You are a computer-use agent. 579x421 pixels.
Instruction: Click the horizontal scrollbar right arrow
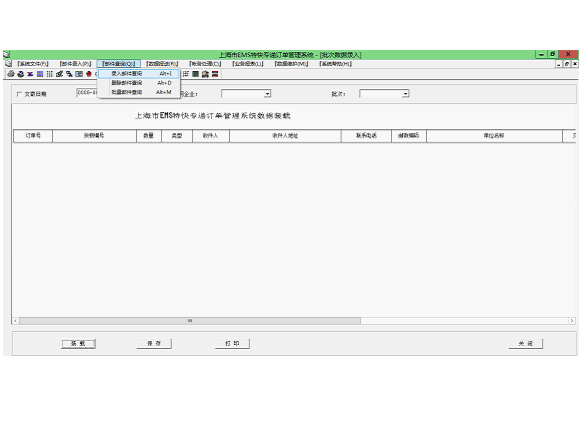pos(572,321)
